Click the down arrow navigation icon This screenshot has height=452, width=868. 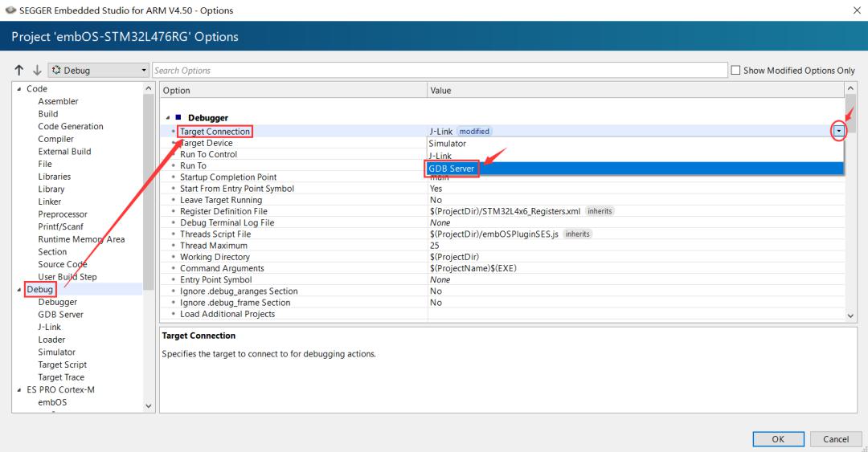37,71
